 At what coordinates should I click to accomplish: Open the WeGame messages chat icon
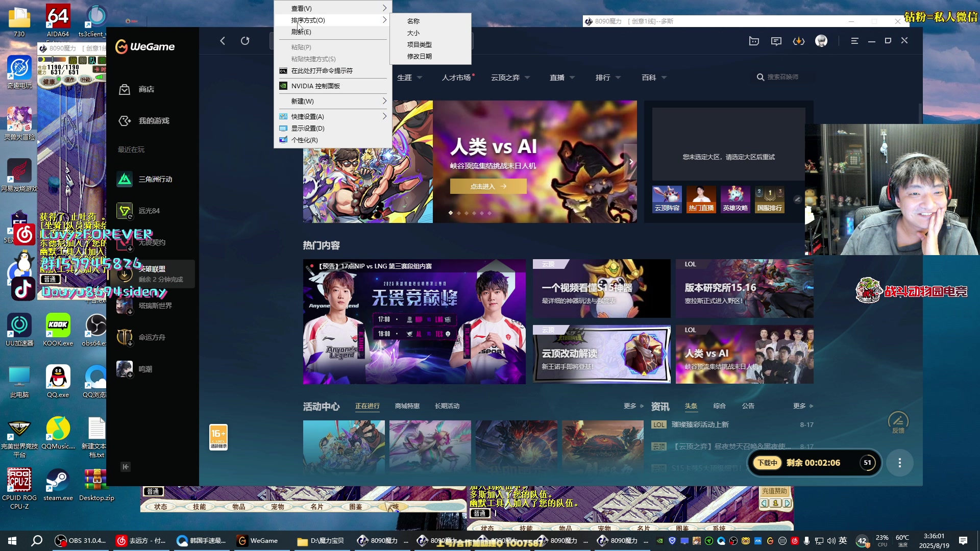point(776,41)
